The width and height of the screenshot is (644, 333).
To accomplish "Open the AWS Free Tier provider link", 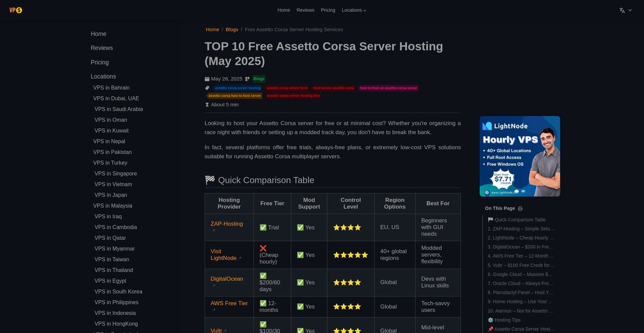I will [229, 303].
